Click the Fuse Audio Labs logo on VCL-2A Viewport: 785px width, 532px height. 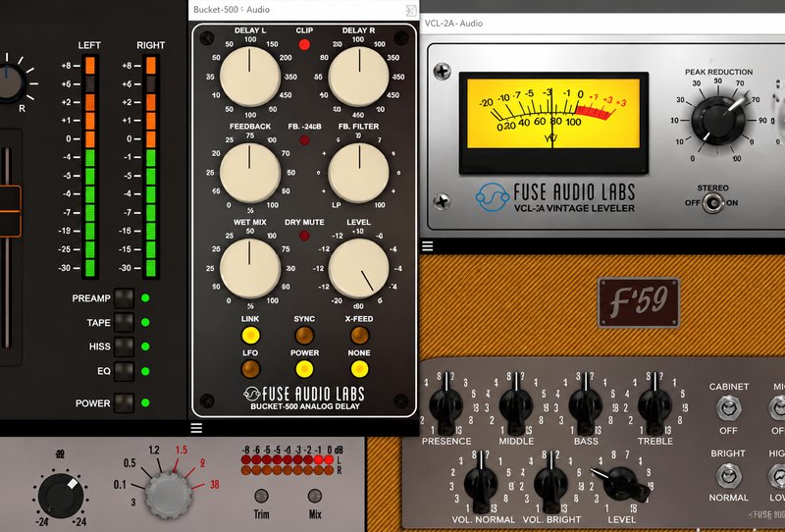click(554, 197)
